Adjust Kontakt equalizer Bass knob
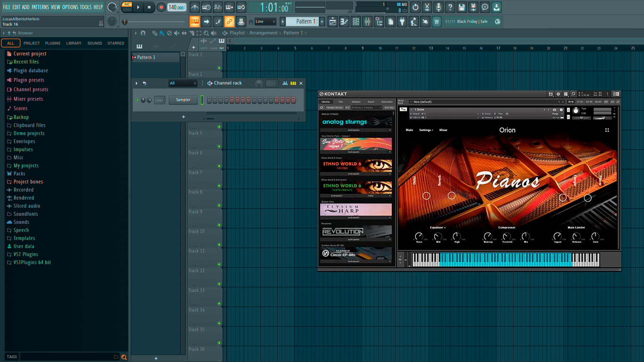 [x=419, y=236]
